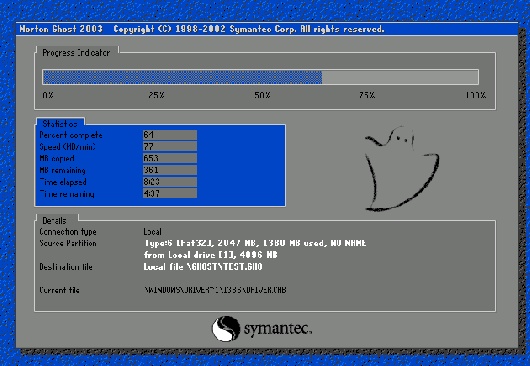
Task: Click the Time elapsed label
Action: [63, 182]
